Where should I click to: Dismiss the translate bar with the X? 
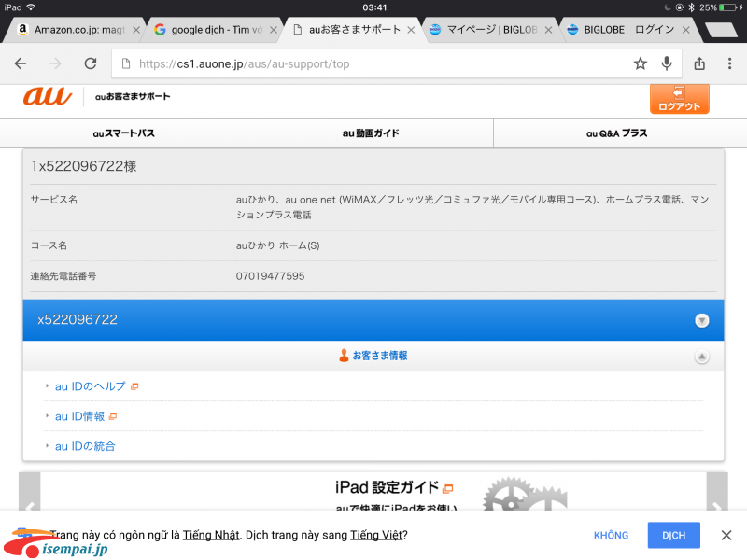[x=726, y=535]
